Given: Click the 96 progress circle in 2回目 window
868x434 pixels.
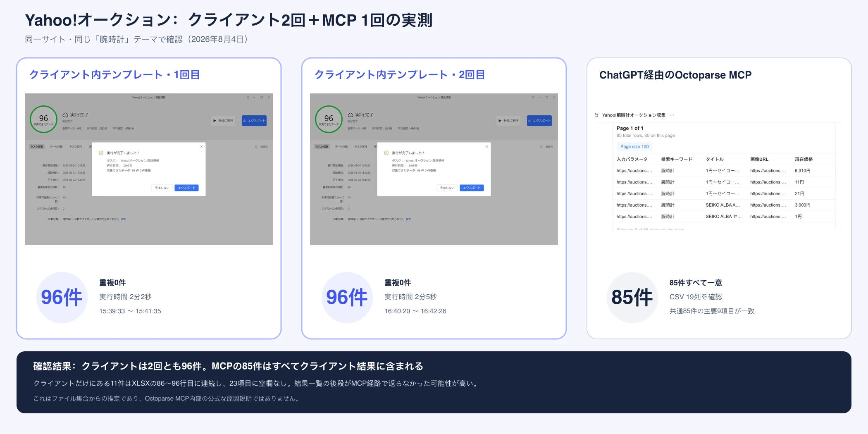Looking at the screenshot, I should pos(329,119).
